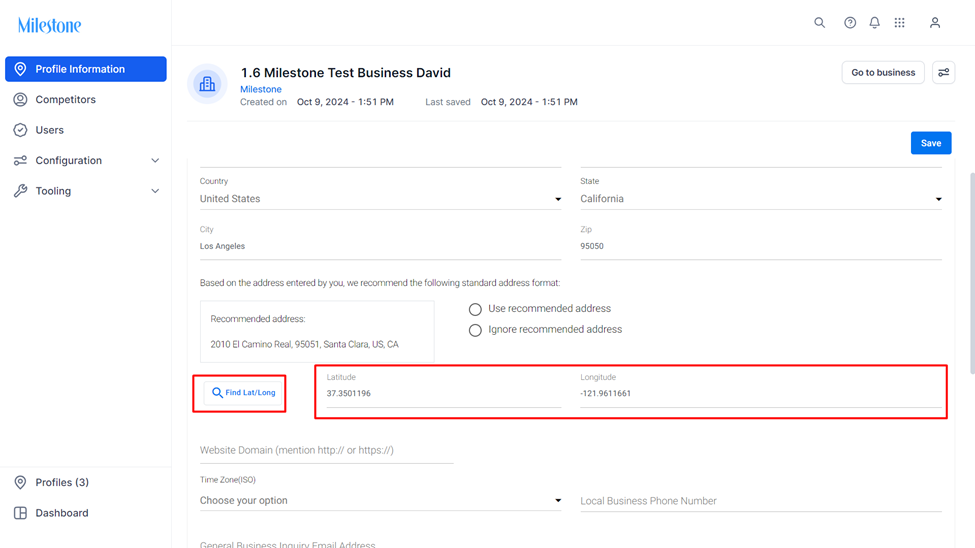This screenshot has width=975, height=548.
Task: Open the apps grid icon
Action: (x=900, y=23)
